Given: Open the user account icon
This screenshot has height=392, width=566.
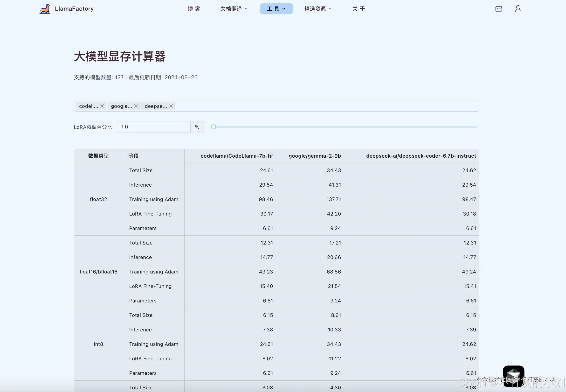Looking at the screenshot, I should (x=518, y=9).
